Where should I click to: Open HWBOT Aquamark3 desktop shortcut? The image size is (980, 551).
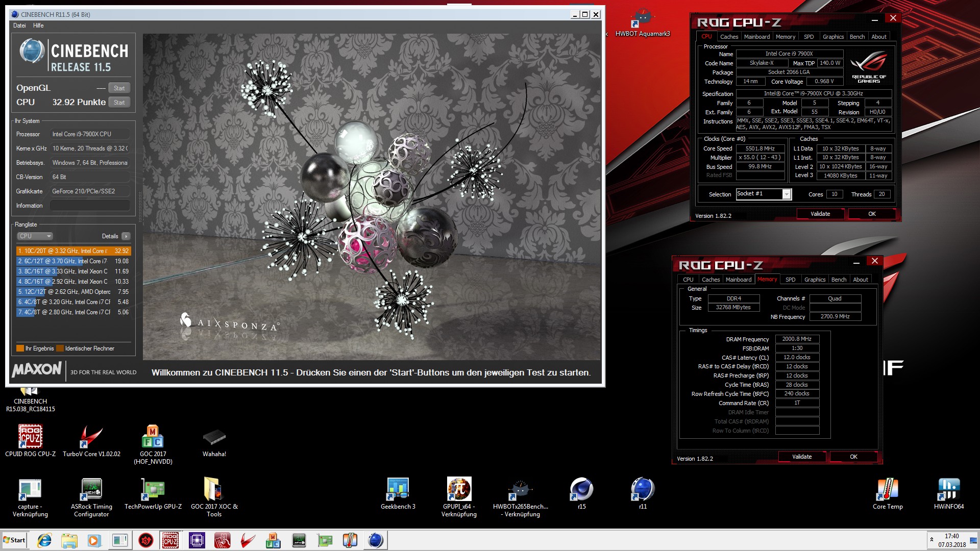pyautogui.click(x=643, y=23)
